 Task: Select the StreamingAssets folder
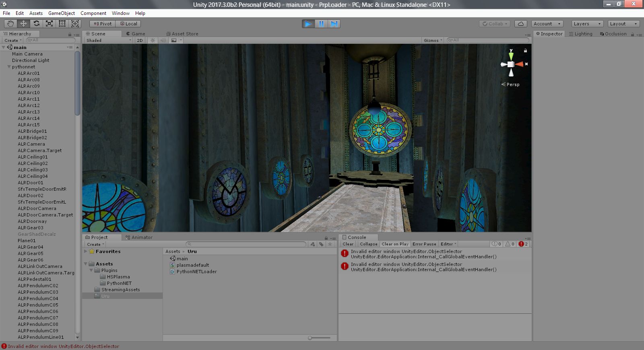pos(121,290)
